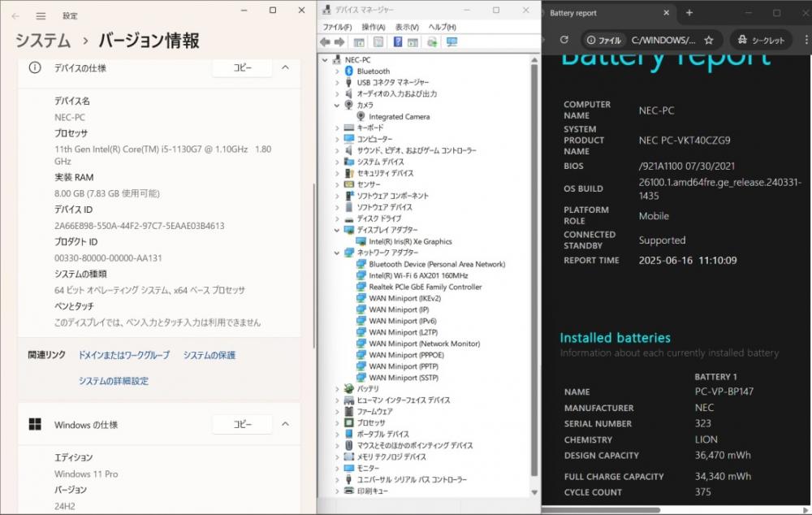Expand the プロセッサ category
The width and height of the screenshot is (812, 515).
[337, 422]
